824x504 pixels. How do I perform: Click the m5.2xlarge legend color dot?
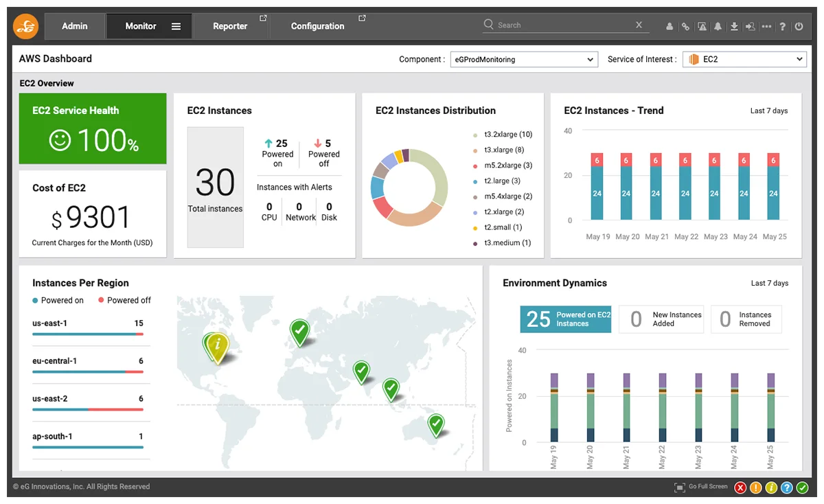click(x=475, y=165)
